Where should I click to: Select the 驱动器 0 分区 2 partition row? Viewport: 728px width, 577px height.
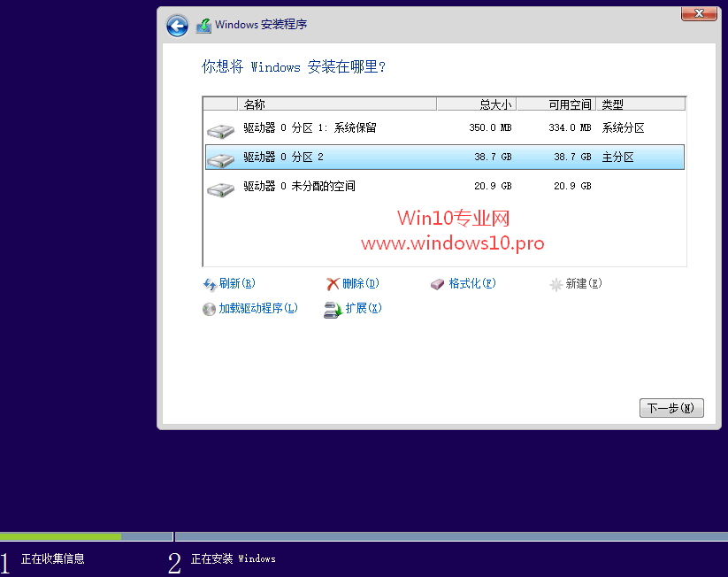click(x=398, y=157)
